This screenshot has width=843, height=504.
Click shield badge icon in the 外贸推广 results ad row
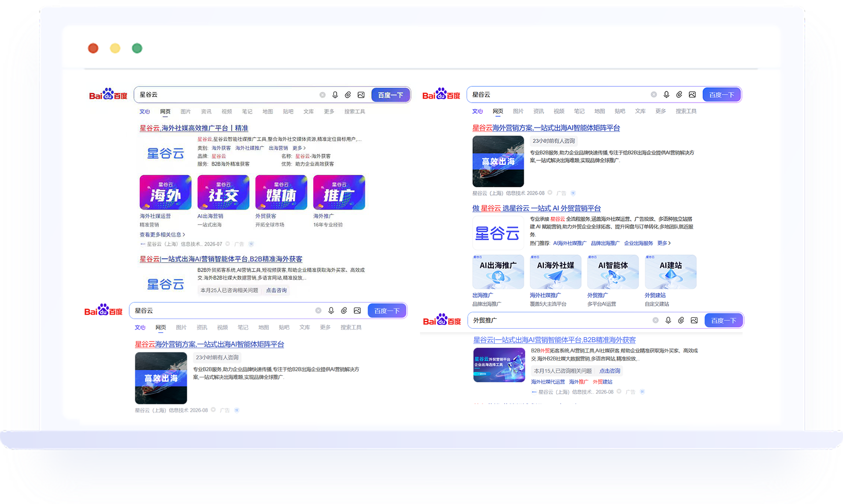pos(642,392)
